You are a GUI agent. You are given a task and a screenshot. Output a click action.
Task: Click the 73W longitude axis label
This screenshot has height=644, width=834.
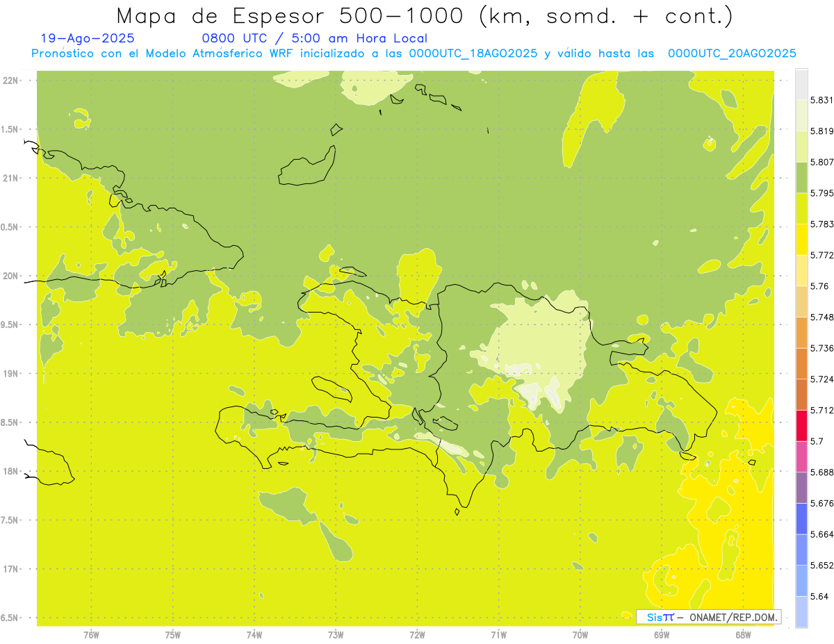tap(336, 635)
